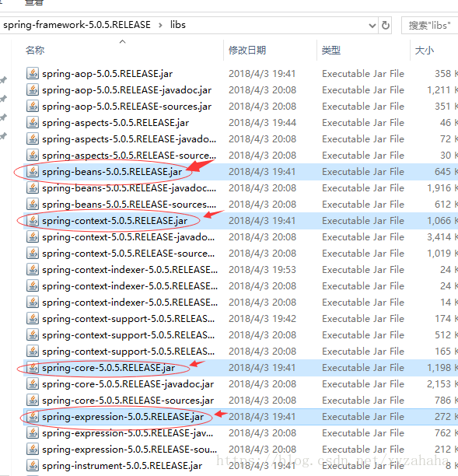This screenshot has width=458, height=476.
Task: Click the jar icon of spring-beans-5.0.5.RELEASE-sources
Action: 33,205
